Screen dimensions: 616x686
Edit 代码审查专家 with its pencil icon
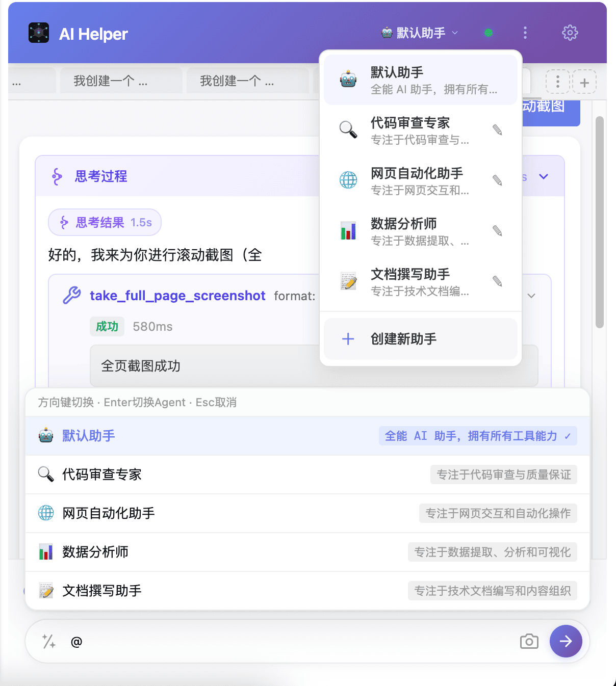pyautogui.click(x=498, y=130)
